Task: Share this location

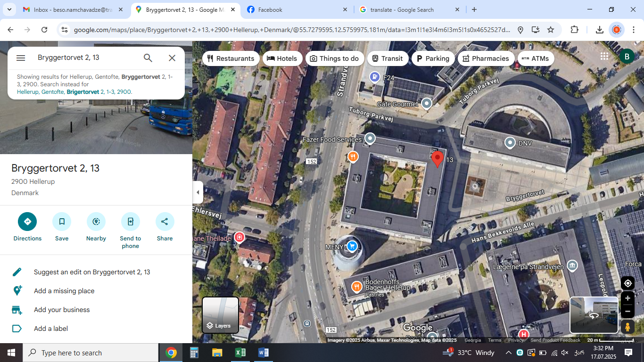Action: (x=165, y=222)
